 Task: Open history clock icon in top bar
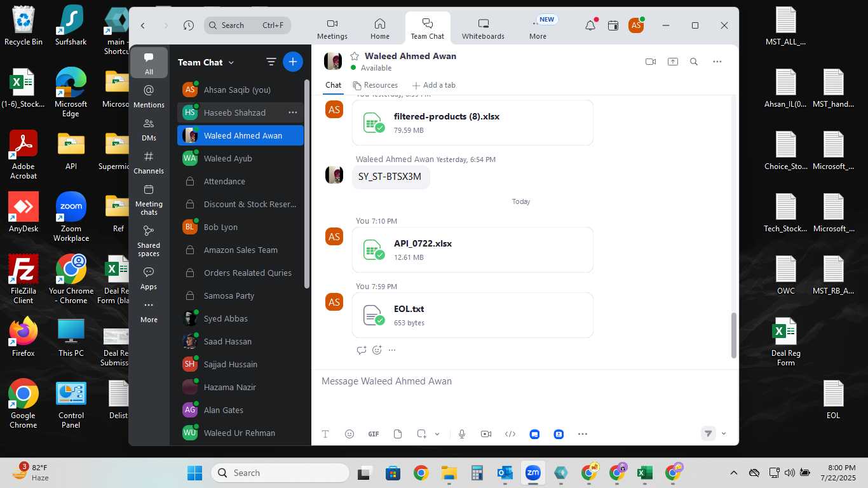[189, 25]
